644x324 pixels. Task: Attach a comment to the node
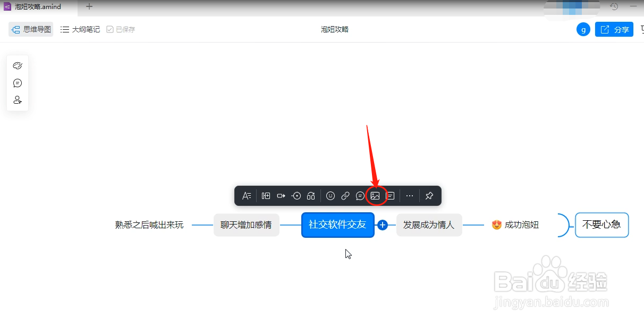click(359, 196)
